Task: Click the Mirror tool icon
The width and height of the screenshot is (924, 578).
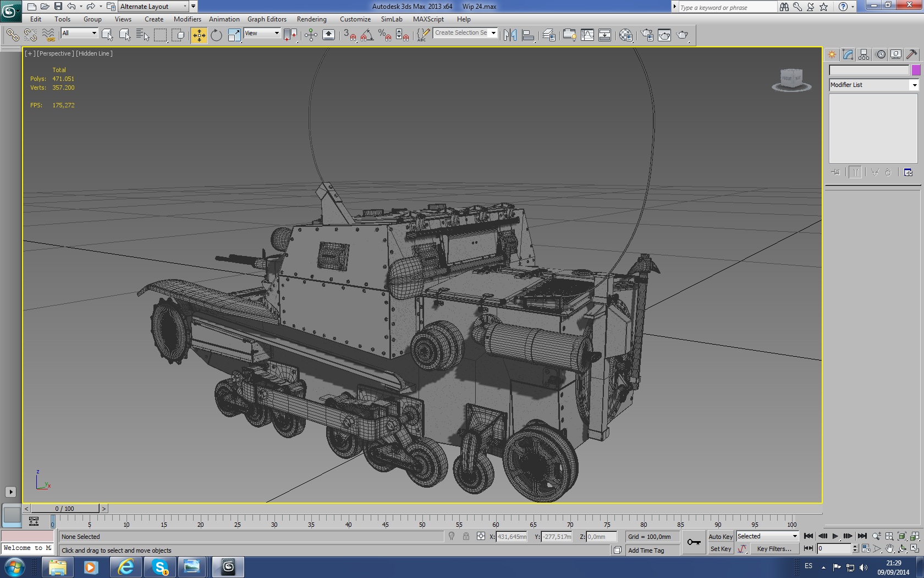Action: [x=510, y=35]
